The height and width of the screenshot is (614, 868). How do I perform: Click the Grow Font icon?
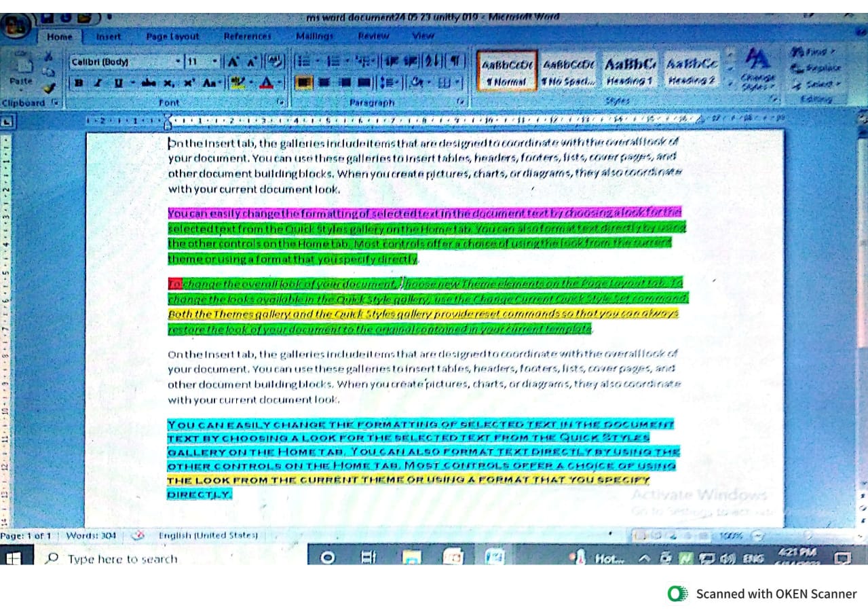(233, 62)
